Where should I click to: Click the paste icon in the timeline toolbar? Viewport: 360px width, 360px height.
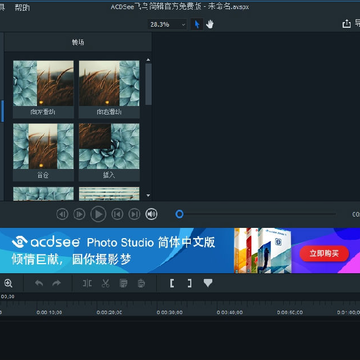[x=141, y=283]
